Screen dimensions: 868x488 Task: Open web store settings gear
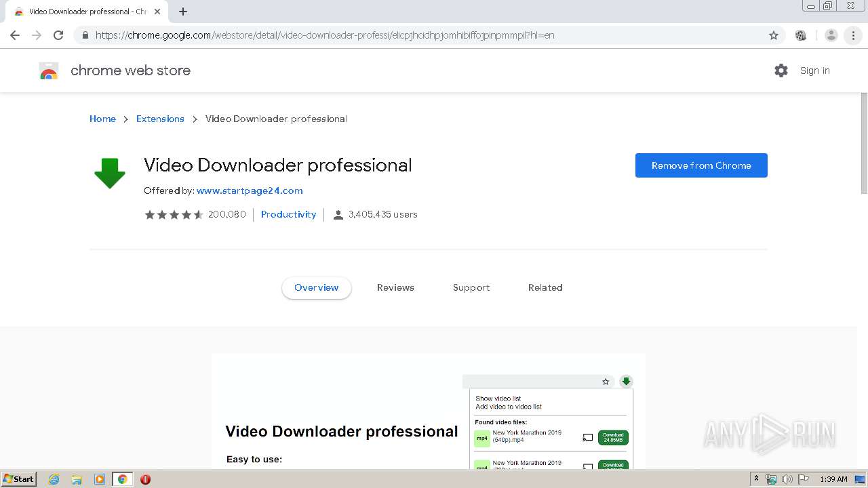tap(781, 70)
